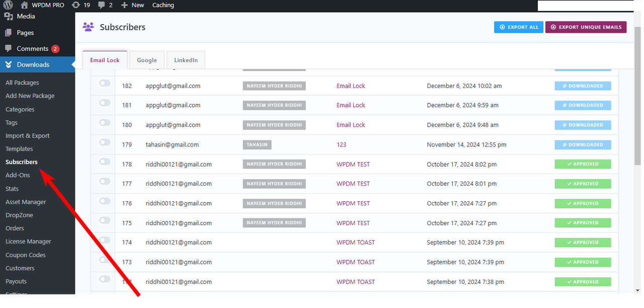
Task: Click the updates icon showing 19
Action: tap(75, 5)
